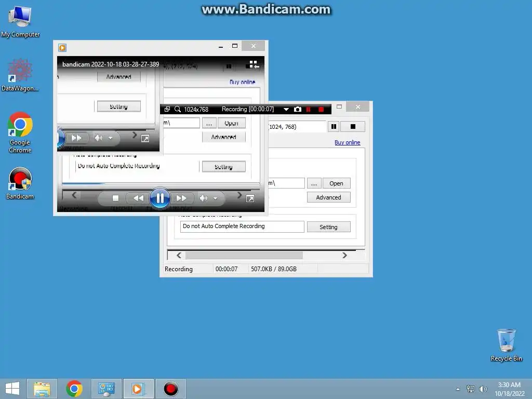Select the DataWagon desktop shortcut
Screen dimensions: 532x399
click(20, 75)
